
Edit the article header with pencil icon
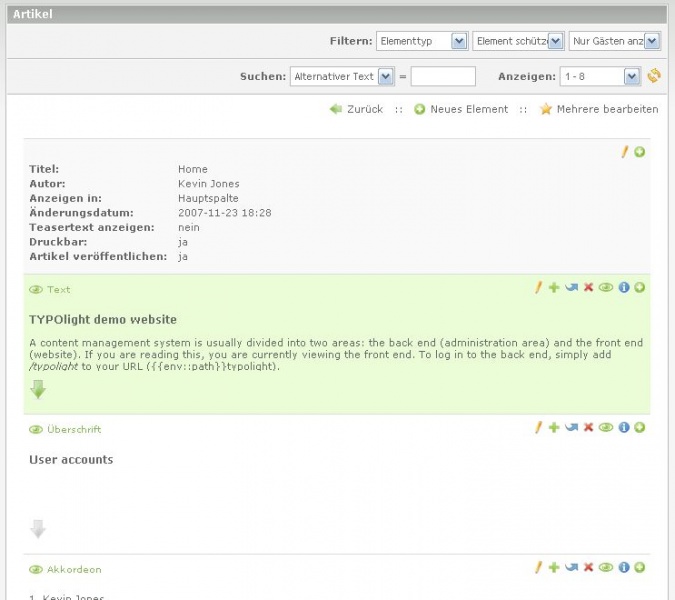pyautogui.click(x=624, y=152)
